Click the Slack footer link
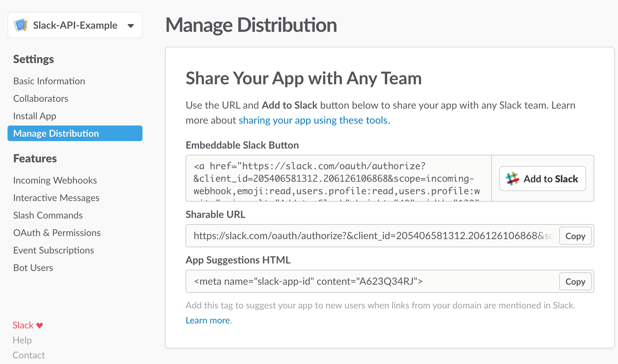Image resolution: width=618 pixels, height=364 pixels. 23,325
